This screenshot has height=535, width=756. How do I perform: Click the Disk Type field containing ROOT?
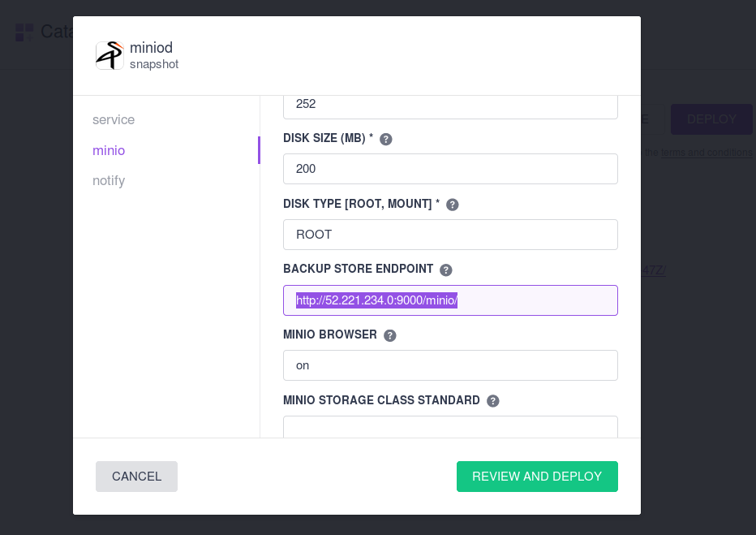click(450, 235)
